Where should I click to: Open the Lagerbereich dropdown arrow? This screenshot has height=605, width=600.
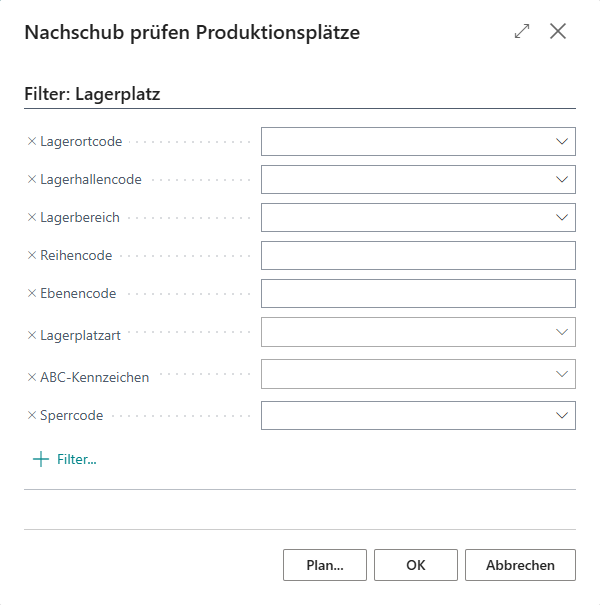click(561, 217)
